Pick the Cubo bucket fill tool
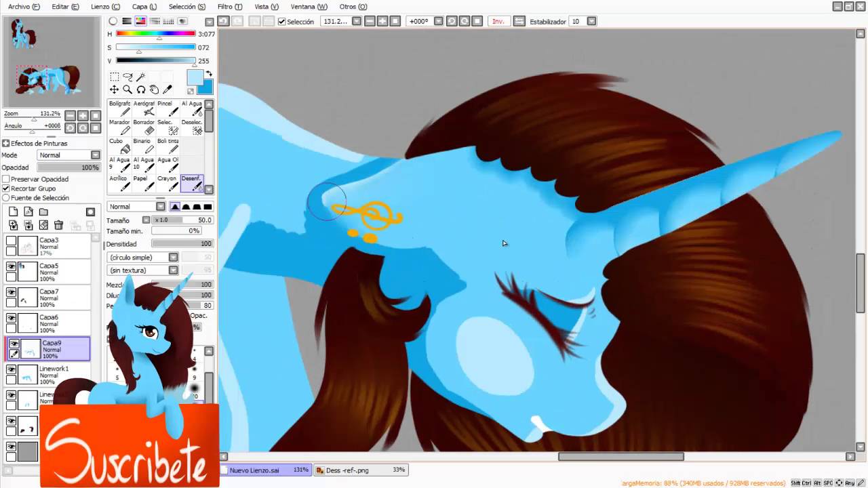This screenshot has height=488, width=868. click(119, 146)
